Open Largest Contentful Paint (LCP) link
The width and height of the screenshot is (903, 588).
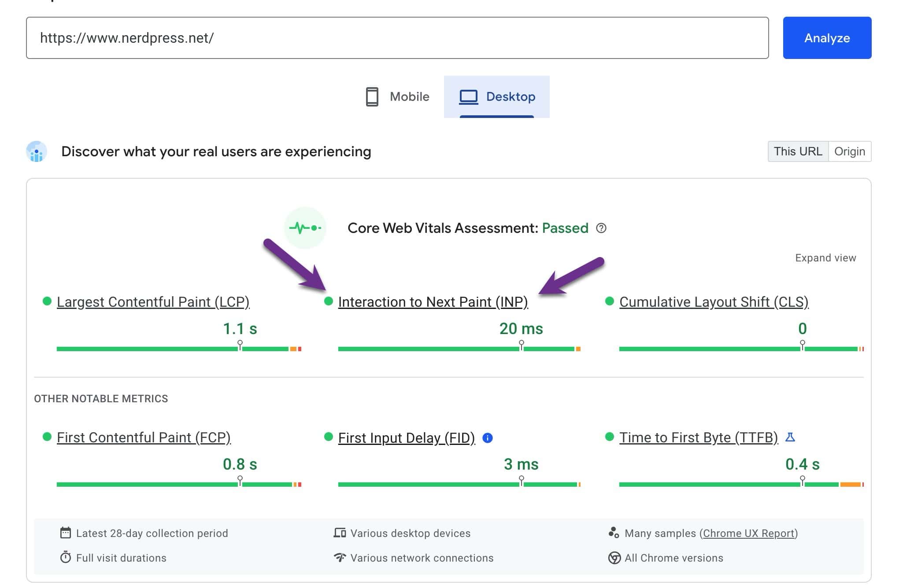pos(153,302)
